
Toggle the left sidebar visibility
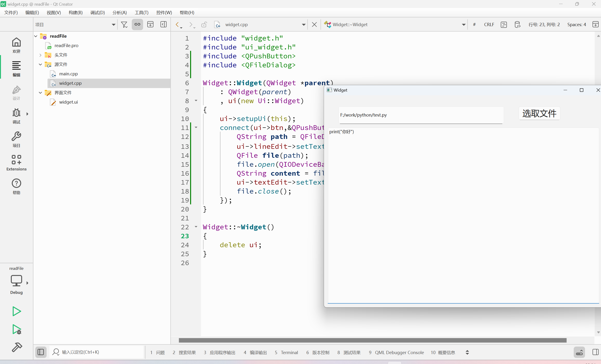point(41,352)
